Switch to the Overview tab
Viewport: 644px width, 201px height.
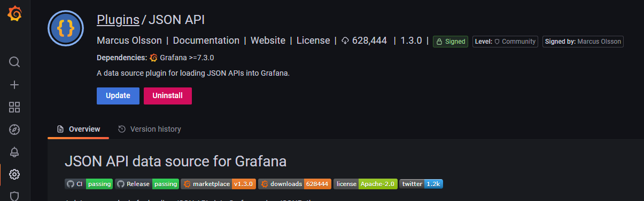coord(79,129)
